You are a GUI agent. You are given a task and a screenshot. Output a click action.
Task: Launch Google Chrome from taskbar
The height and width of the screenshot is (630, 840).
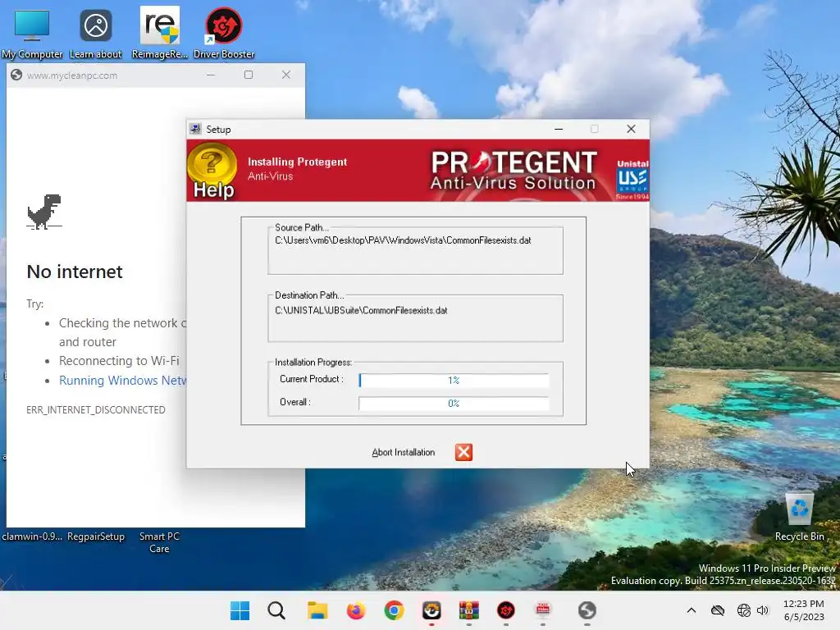(394, 610)
